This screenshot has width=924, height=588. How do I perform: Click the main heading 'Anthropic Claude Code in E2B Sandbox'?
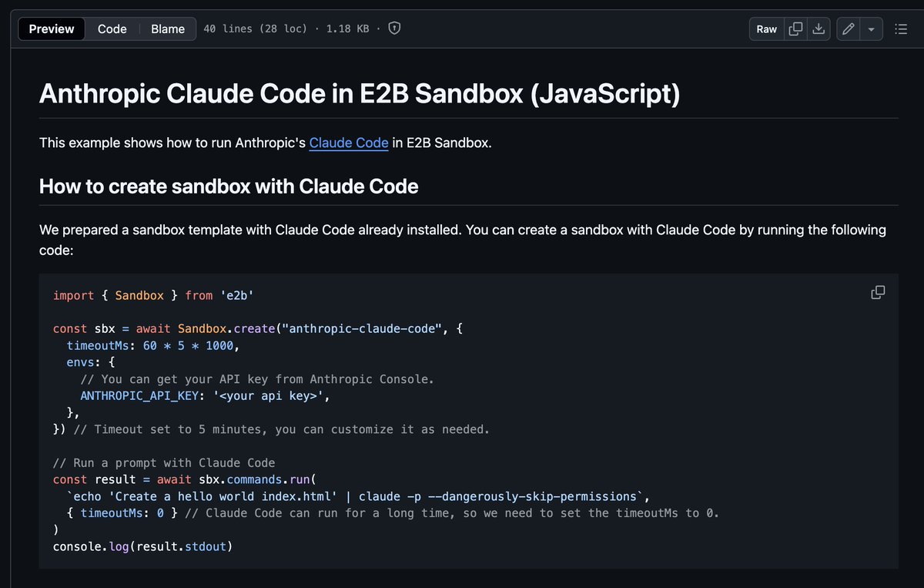coord(360,93)
